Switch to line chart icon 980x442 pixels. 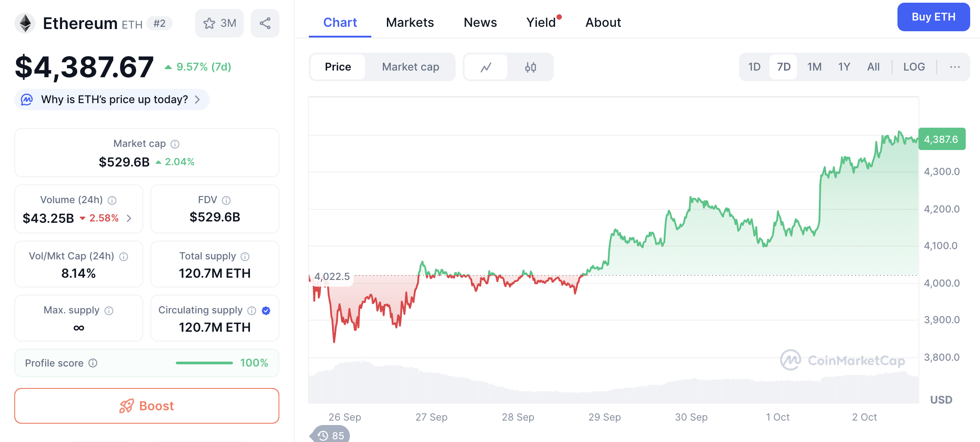click(486, 67)
